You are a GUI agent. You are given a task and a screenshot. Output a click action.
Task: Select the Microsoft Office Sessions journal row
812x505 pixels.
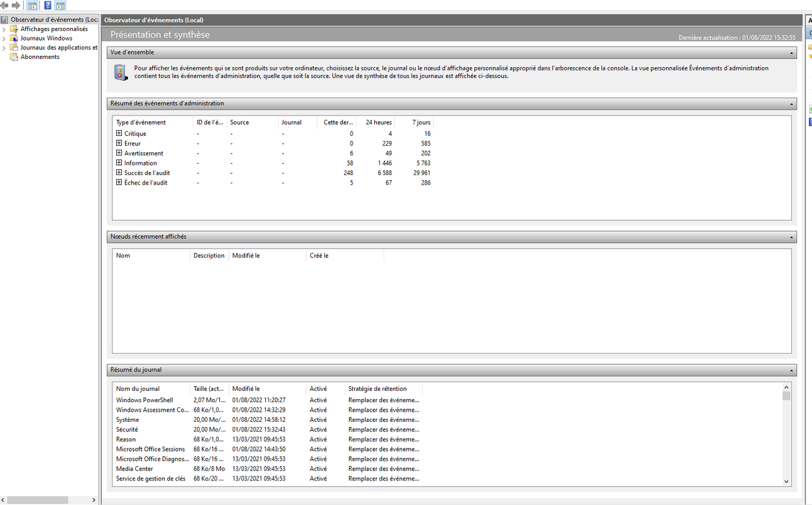pyautogui.click(x=268, y=449)
